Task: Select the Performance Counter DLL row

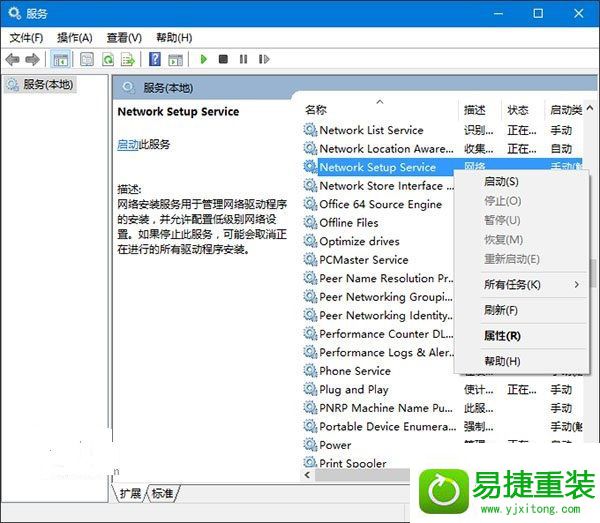Action: (378, 334)
